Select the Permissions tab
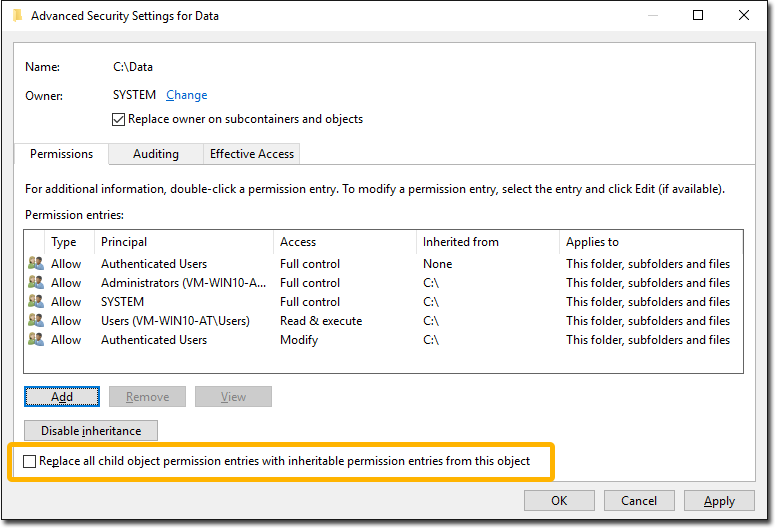 (61, 154)
